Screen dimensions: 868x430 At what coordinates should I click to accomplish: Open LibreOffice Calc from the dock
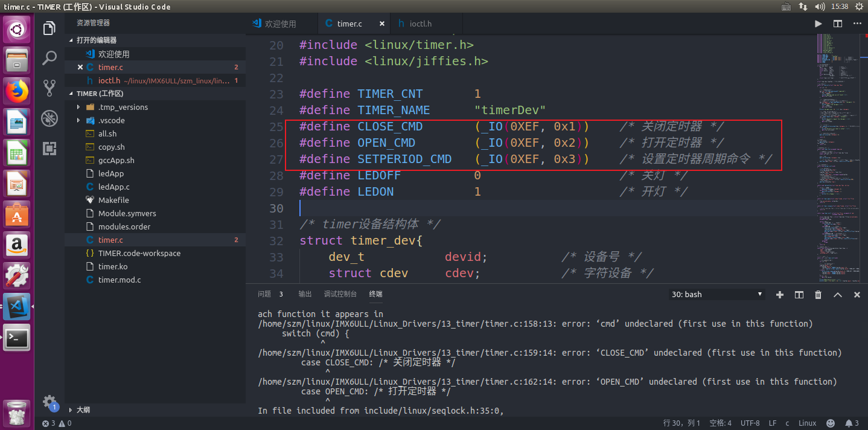tap(17, 153)
